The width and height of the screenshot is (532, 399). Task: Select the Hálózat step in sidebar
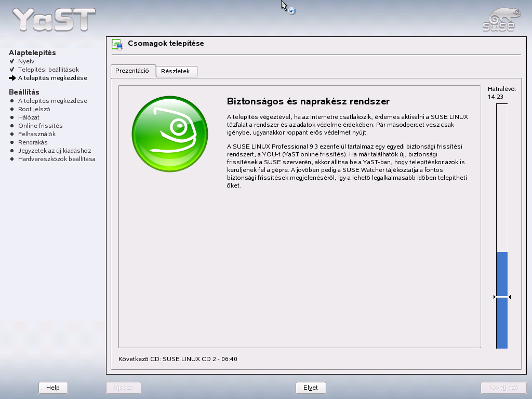pyautogui.click(x=29, y=117)
